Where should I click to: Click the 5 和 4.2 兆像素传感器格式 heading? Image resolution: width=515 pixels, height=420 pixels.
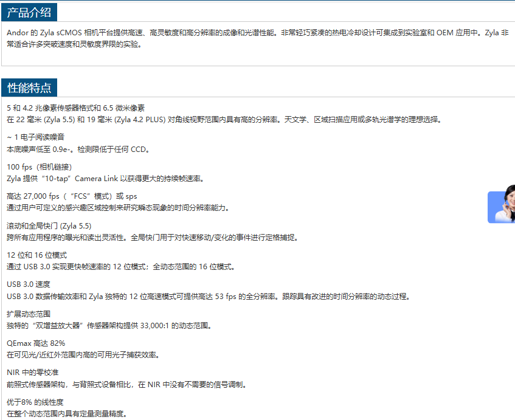tap(75, 108)
